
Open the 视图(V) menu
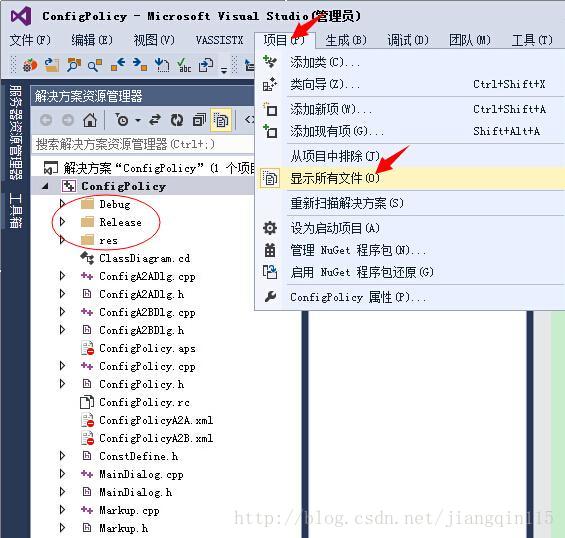(154, 40)
